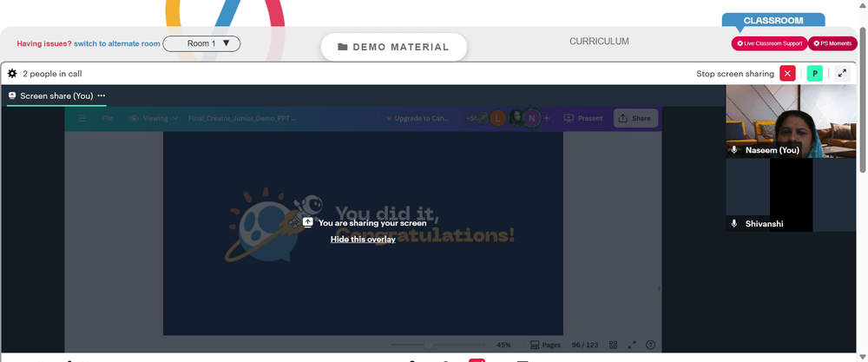The height and width of the screenshot is (362, 868).
Task: Select the Screen share (You) tab
Action: point(56,95)
